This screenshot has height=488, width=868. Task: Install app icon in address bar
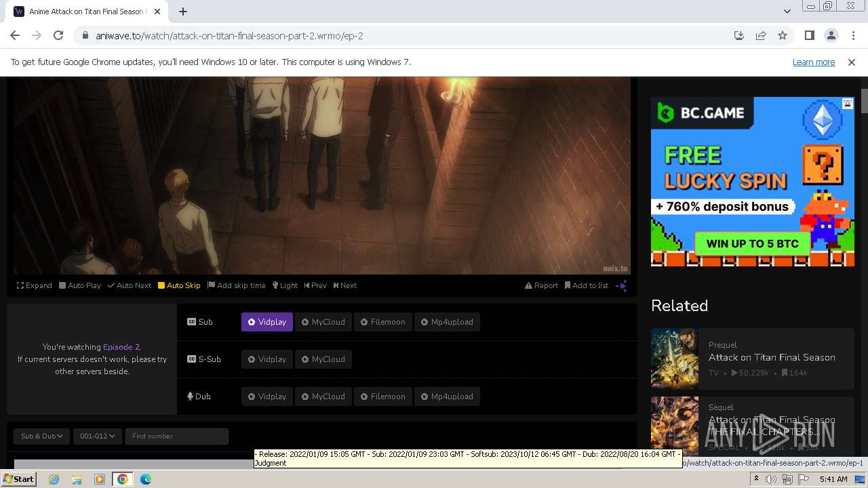click(x=739, y=36)
